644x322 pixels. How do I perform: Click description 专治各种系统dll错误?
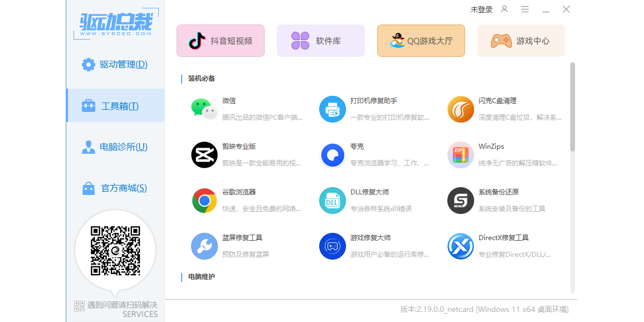point(380,209)
